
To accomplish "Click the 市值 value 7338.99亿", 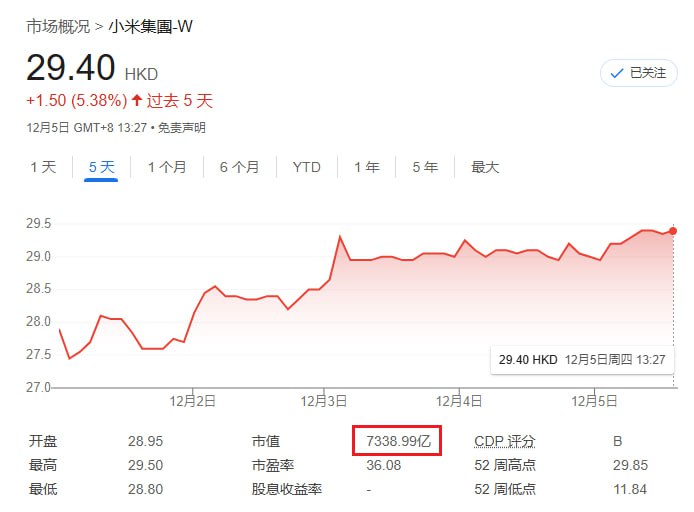I will [398, 441].
